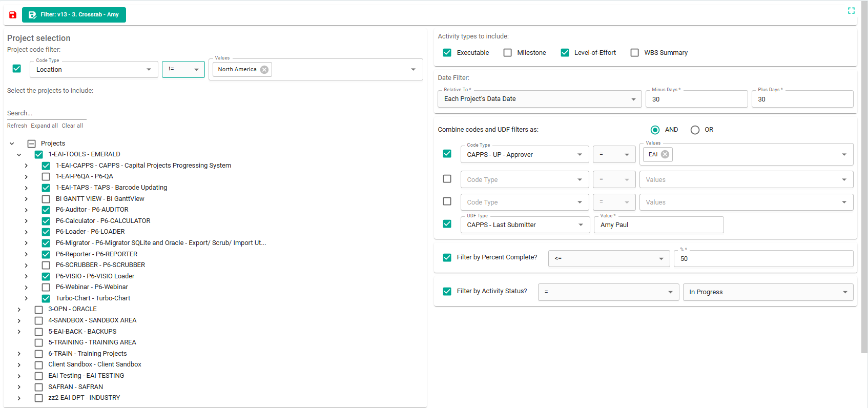Viewport: 868px width, 408px height.
Task: Open the Relative To date dropdown
Action: coord(539,99)
